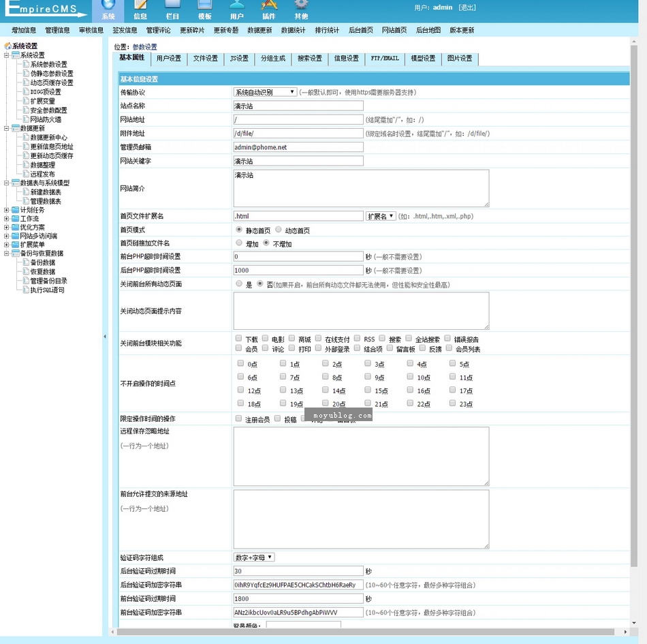Select 增加 for 首页链接加文件名
Image resolution: width=647 pixels, height=644 pixels.
(239, 243)
